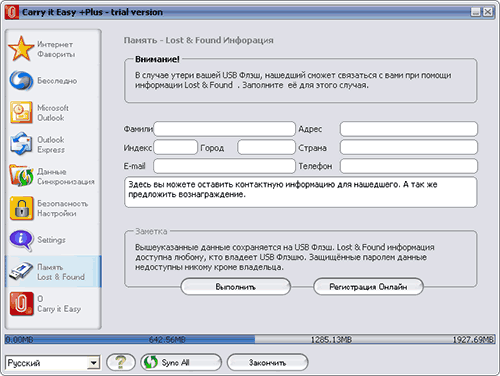This screenshot has height=376, width=500.
Task: Focus the Фамилия input field
Action: (x=224, y=129)
